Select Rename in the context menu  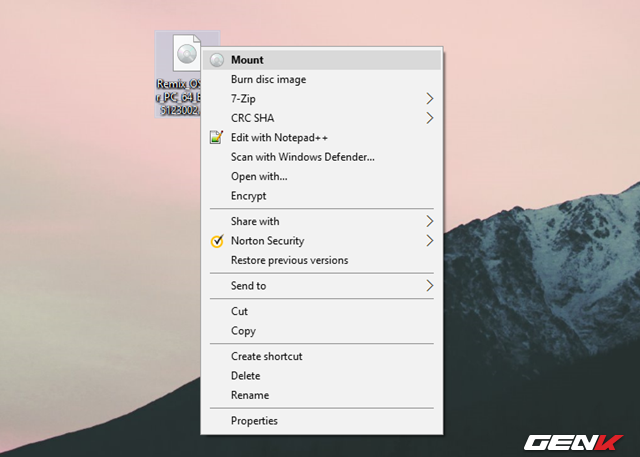tap(322, 395)
